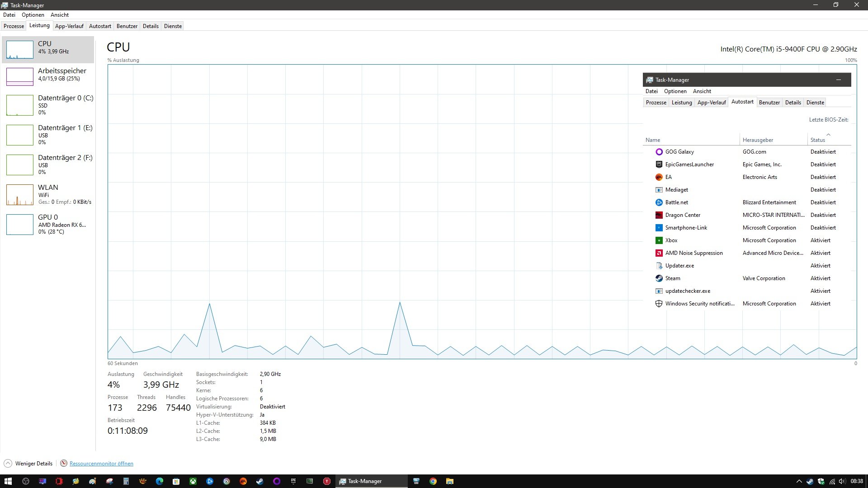Select the CPU performance graph in sidebar
Image resolution: width=868 pixels, height=488 pixels.
(48, 49)
